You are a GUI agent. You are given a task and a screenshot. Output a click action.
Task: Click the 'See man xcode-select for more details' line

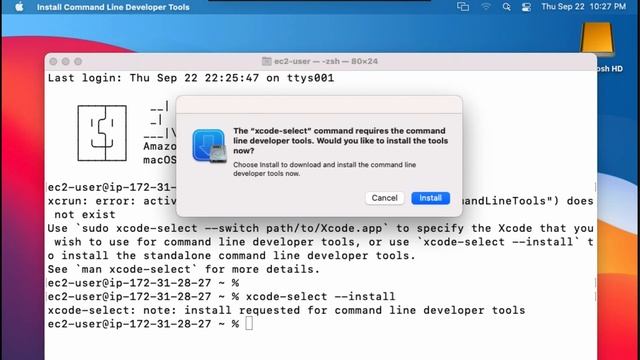(x=184, y=269)
